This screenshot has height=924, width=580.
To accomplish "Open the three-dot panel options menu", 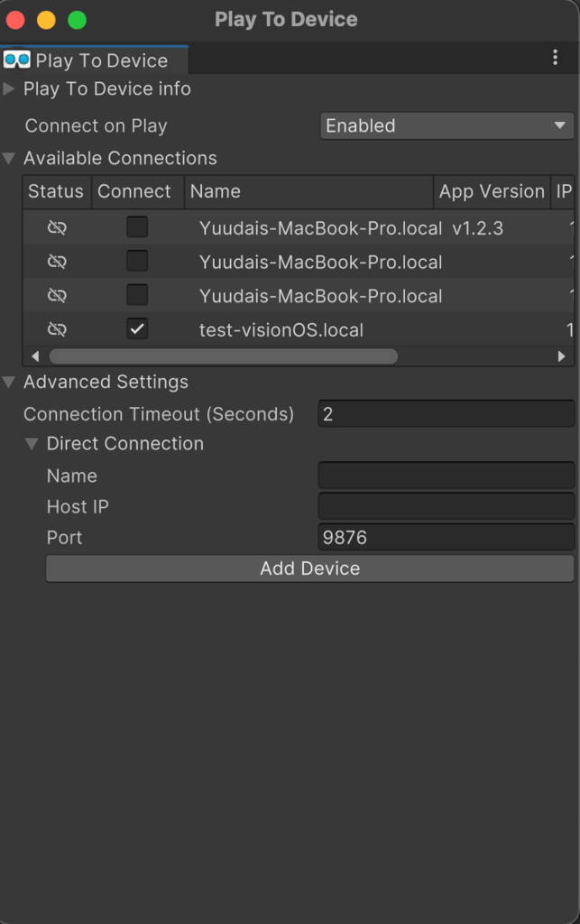I will [555, 57].
